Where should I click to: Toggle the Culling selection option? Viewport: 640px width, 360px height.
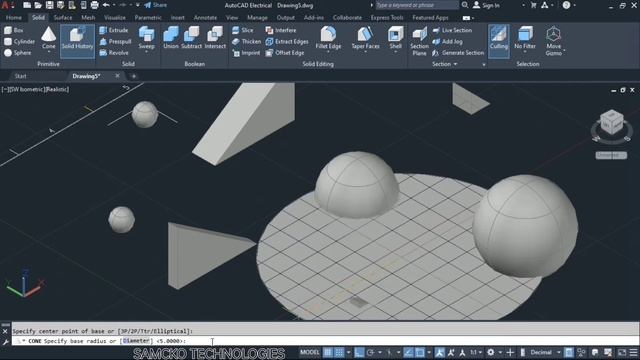coord(499,41)
